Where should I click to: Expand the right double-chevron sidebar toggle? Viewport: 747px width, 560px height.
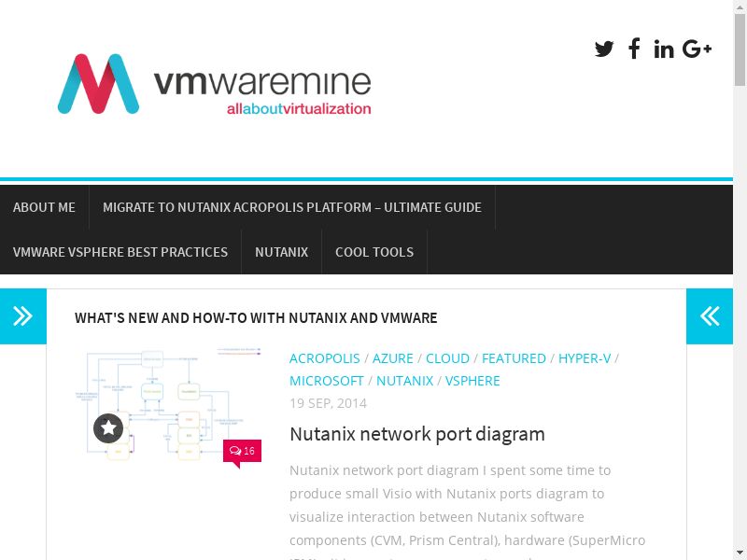click(710, 316)
